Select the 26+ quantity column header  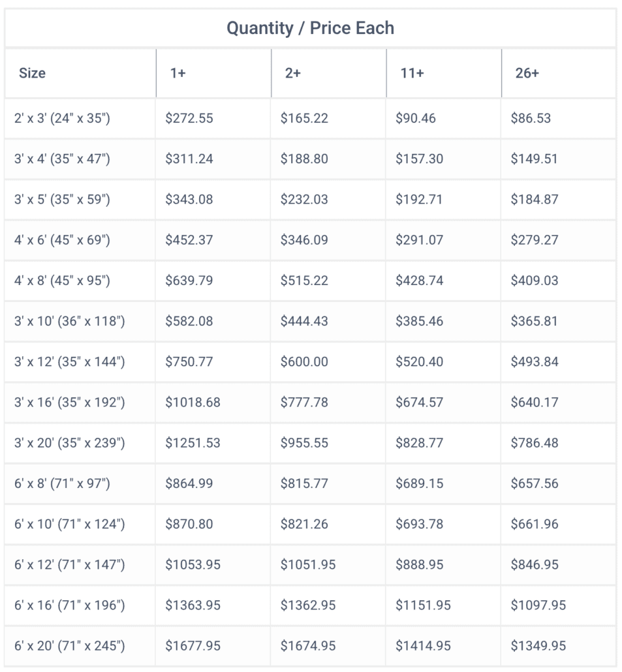pos(527,73)
